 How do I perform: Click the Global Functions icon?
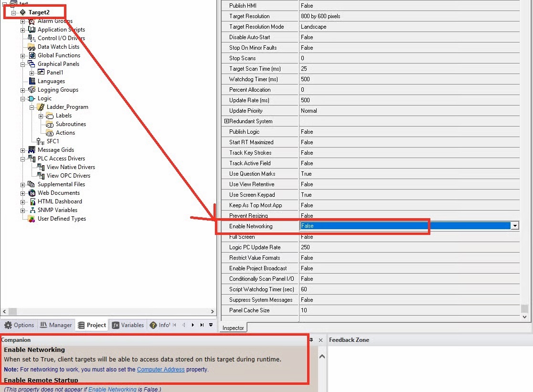point(32,55)
